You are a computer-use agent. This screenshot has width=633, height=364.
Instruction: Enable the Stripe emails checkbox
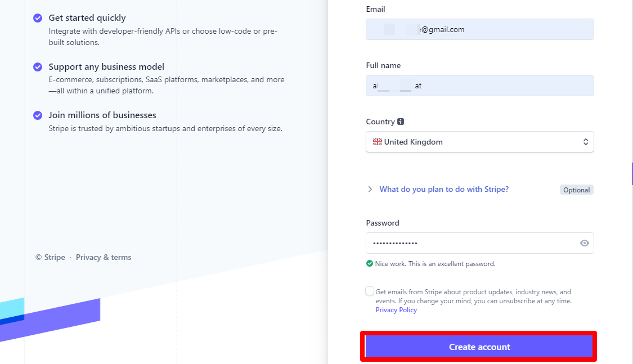[x=370, y=291]
